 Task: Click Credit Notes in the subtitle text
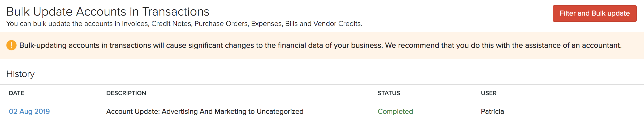tap(172, 24)
